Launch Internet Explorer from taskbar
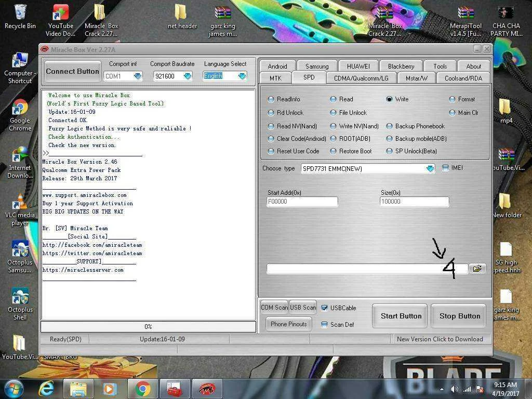This screenshot has width=532, height=399. (46, 389)
